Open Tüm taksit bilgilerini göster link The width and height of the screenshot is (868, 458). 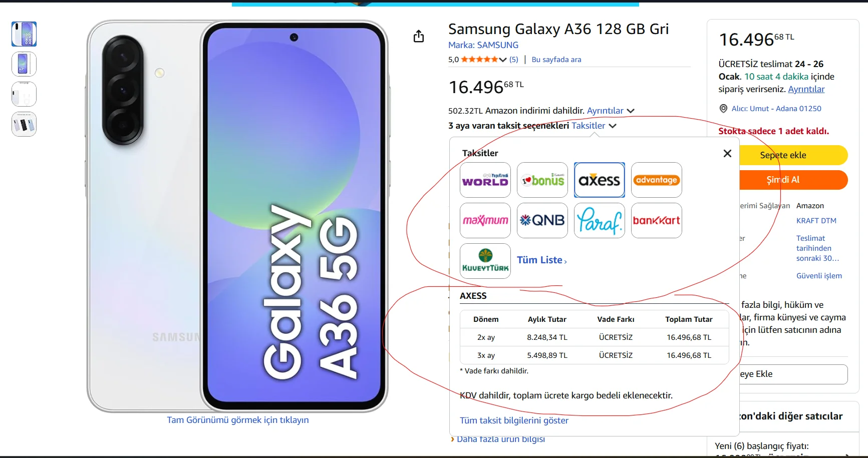(x=514, y=420)
